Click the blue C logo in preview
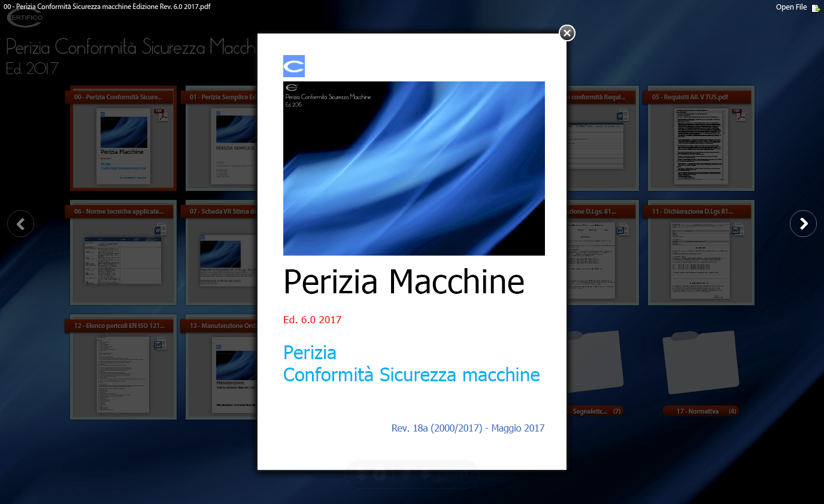Viewport: 824px width, 504px height. point(293,66)
